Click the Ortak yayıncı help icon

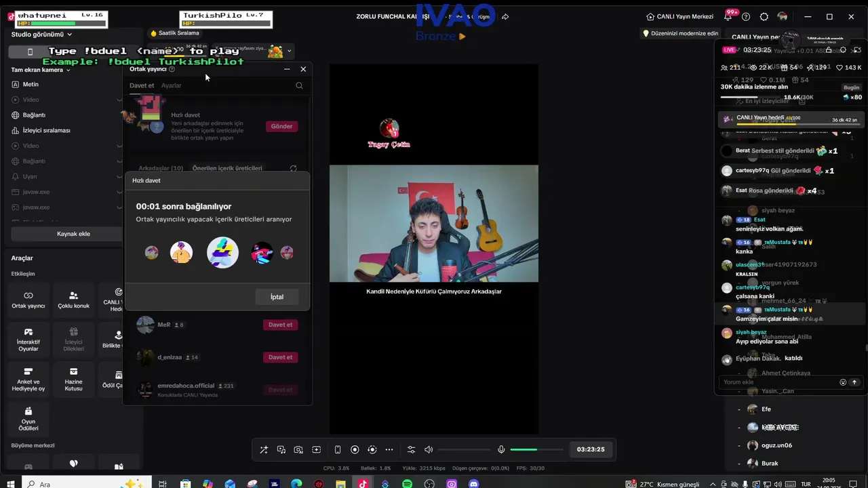pos(172,69)
